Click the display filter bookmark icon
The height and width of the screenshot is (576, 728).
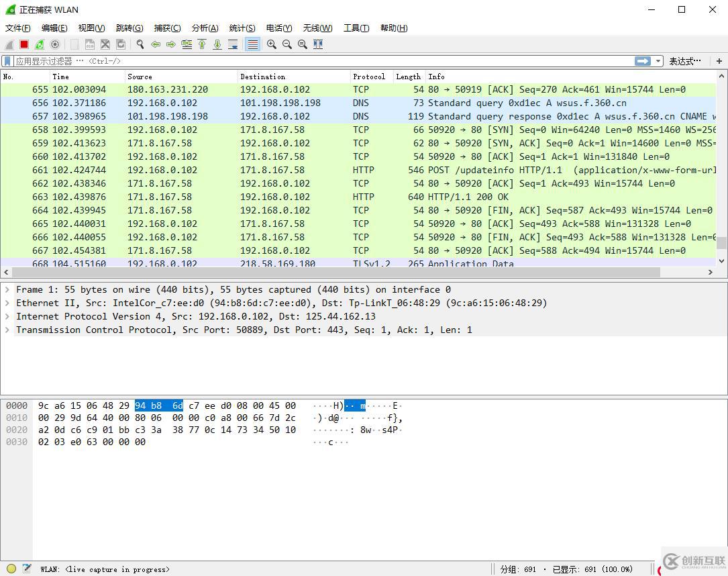(x=8, y=61)
